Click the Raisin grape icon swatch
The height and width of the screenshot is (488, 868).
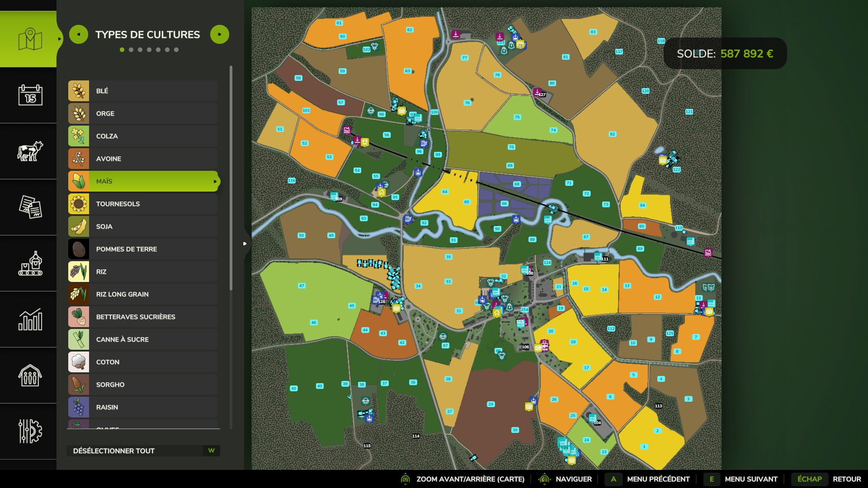pyautogui.click(x=79, y=407)
